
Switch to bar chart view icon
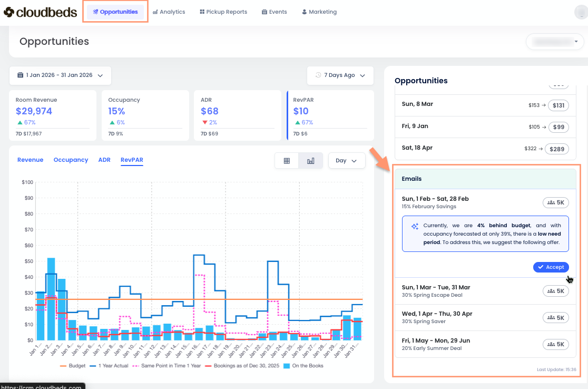tap(310, 161)
